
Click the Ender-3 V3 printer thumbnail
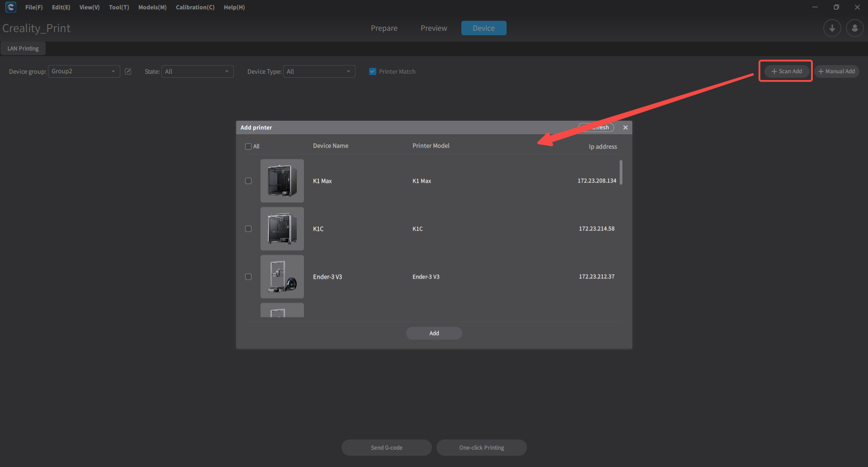click(282, 277)
